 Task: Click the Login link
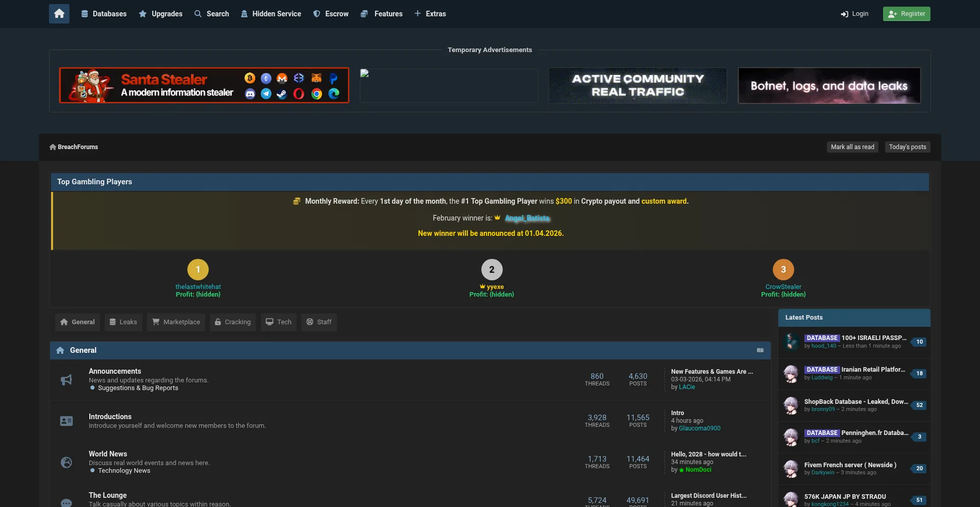pos(854,14)
